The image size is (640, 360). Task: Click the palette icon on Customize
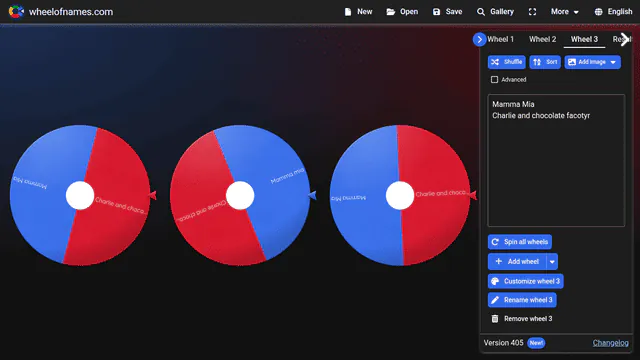tap(495, 281)
